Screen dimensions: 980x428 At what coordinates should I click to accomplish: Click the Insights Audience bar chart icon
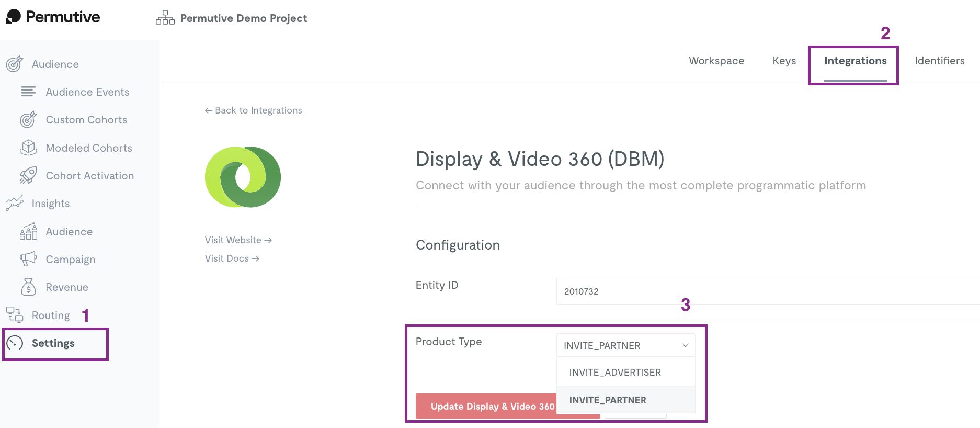click(28, 231)
